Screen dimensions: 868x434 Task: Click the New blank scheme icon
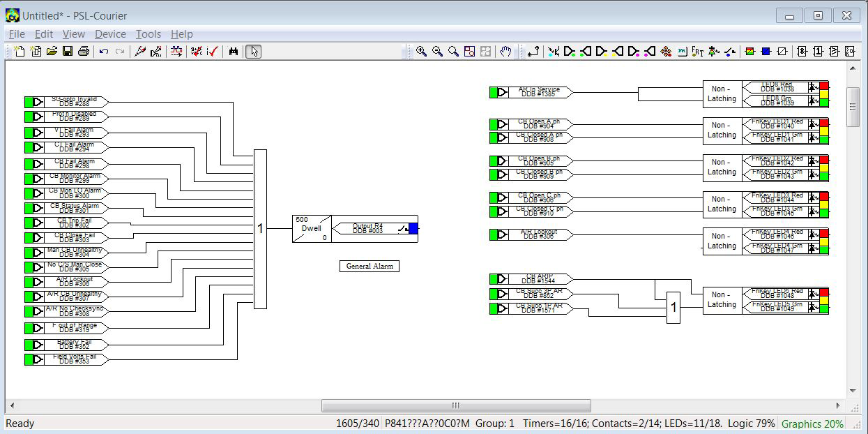click(x=19, y=51)
